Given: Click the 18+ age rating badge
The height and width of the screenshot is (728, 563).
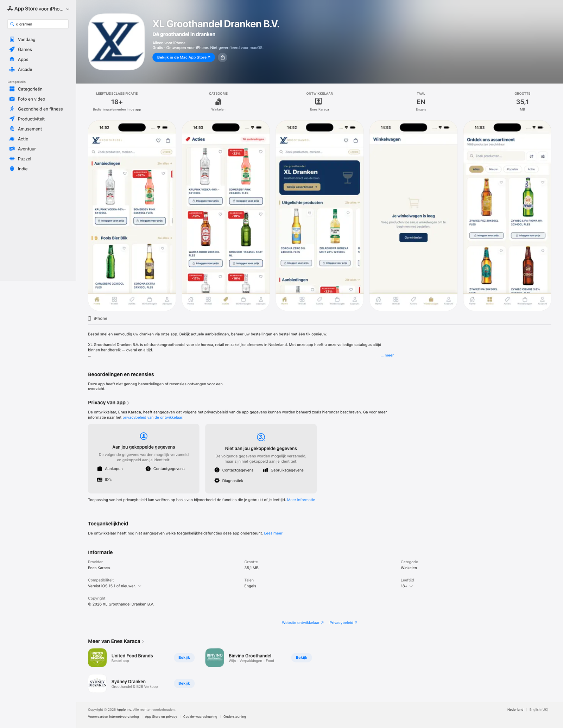Looking at the screenshot, I should click(117, 102).
